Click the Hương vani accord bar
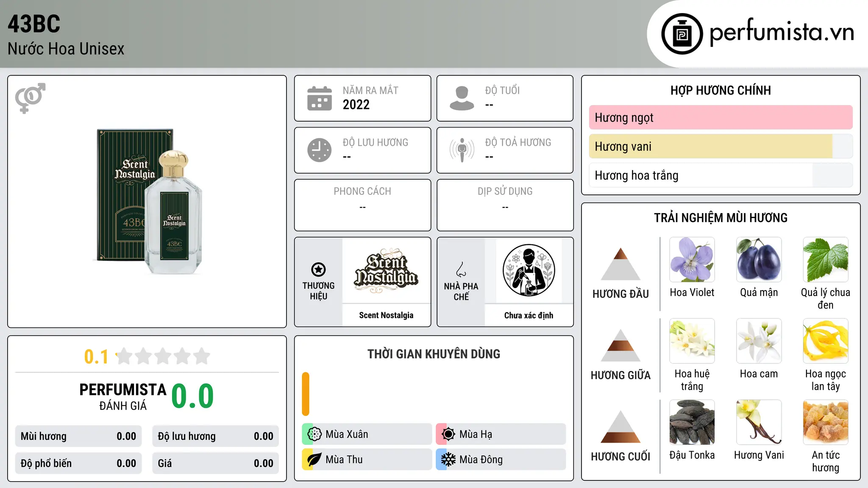 click(721, 146)
